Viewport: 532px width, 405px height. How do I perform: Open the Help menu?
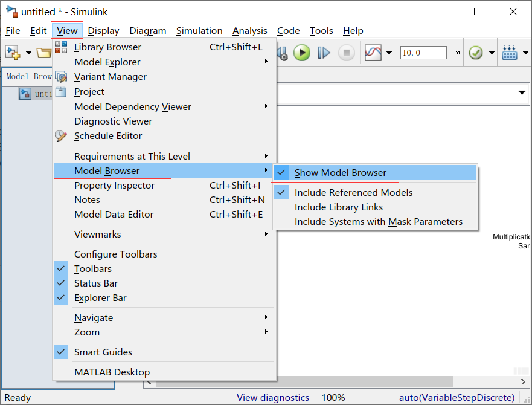click(x=353, y=31)
